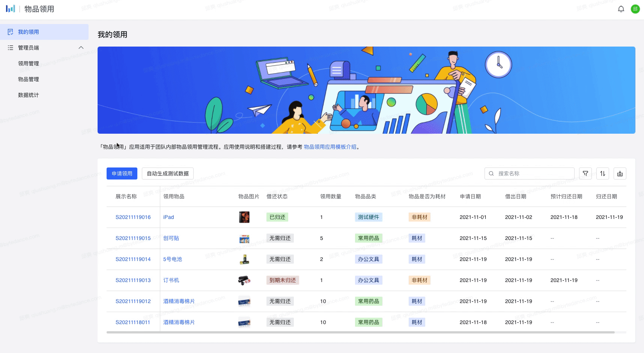Click the 自动生成测试数据 button

(168, 173)
